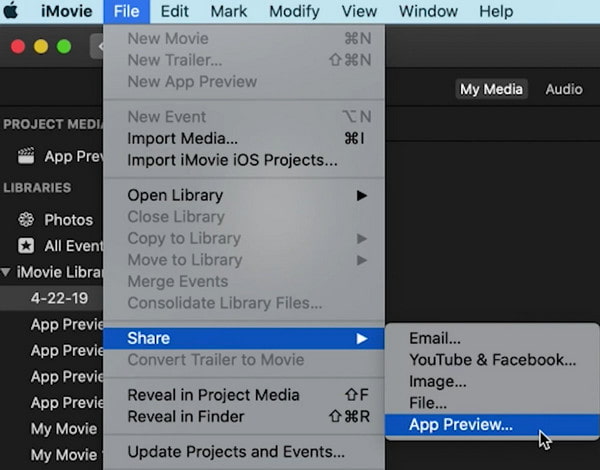
Task: Switch to the My Media tab
Action: tap(491, 89)
